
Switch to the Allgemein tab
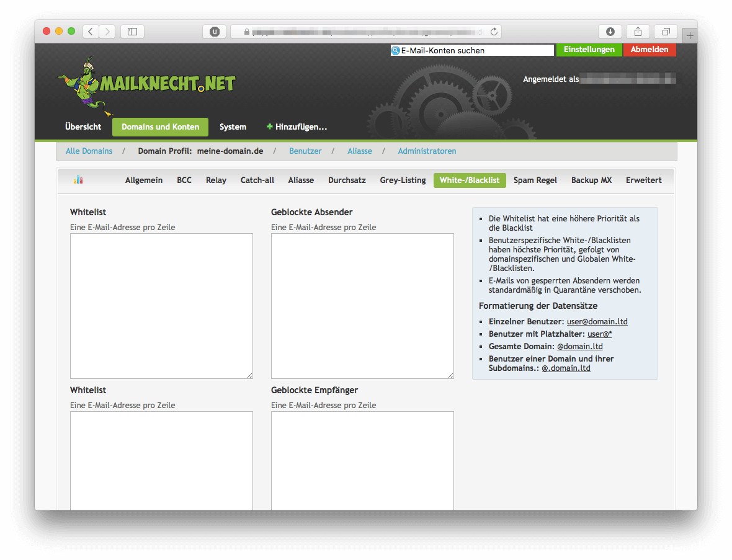click(144, 180)
